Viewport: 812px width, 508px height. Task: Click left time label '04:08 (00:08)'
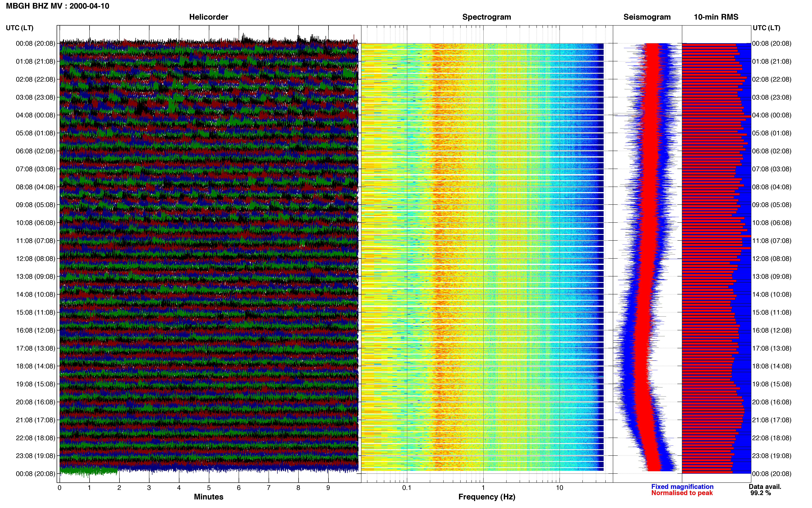(35, 115)
